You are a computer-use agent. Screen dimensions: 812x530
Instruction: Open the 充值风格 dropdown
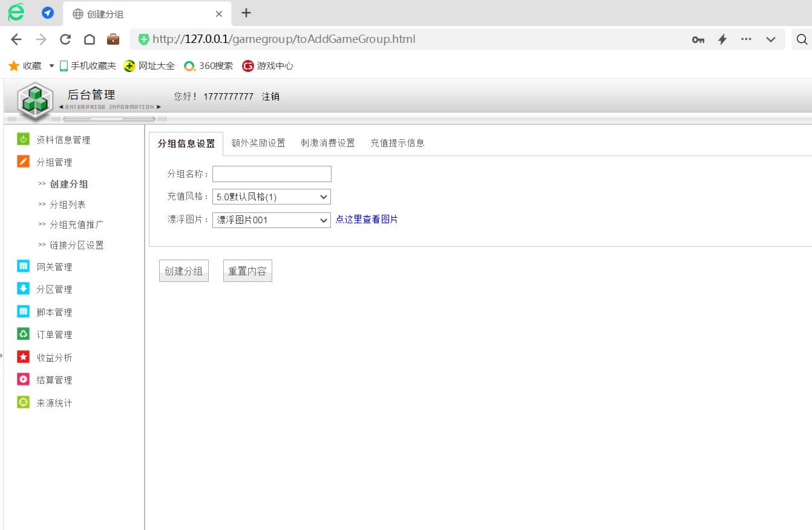pyautogui.click(x=271, y=197)
